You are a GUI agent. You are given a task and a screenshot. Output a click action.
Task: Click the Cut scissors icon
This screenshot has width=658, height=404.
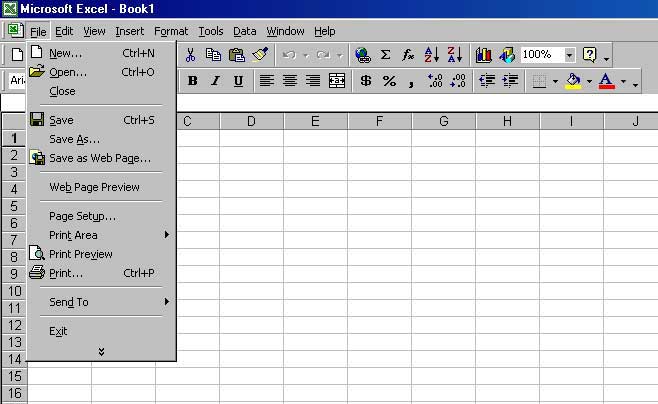(190, 55)
